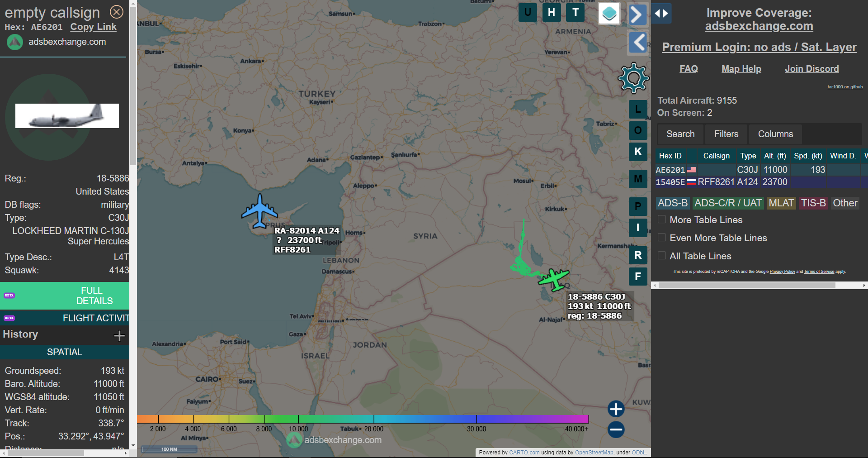Sort table by Hex ID column
This screenshot has height=458, width=868.
pyautogui.click(x=670, y=156)
